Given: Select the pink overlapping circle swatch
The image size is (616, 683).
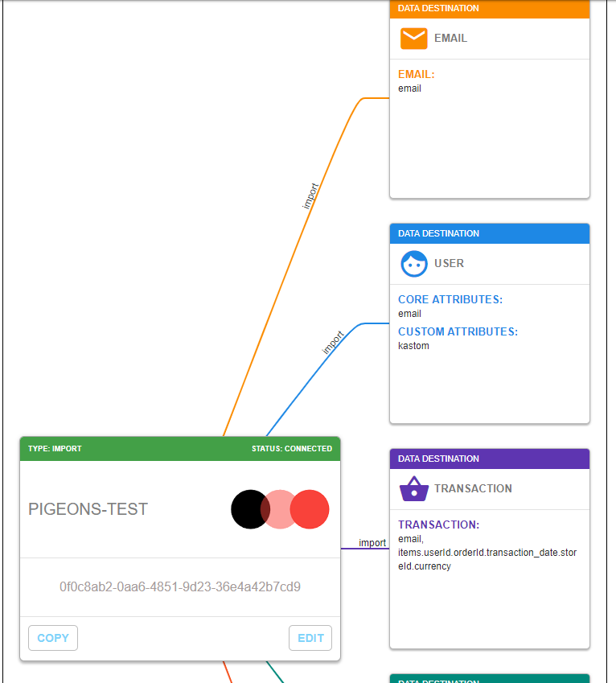Looking at the screenshot, I should pos(279,509).
